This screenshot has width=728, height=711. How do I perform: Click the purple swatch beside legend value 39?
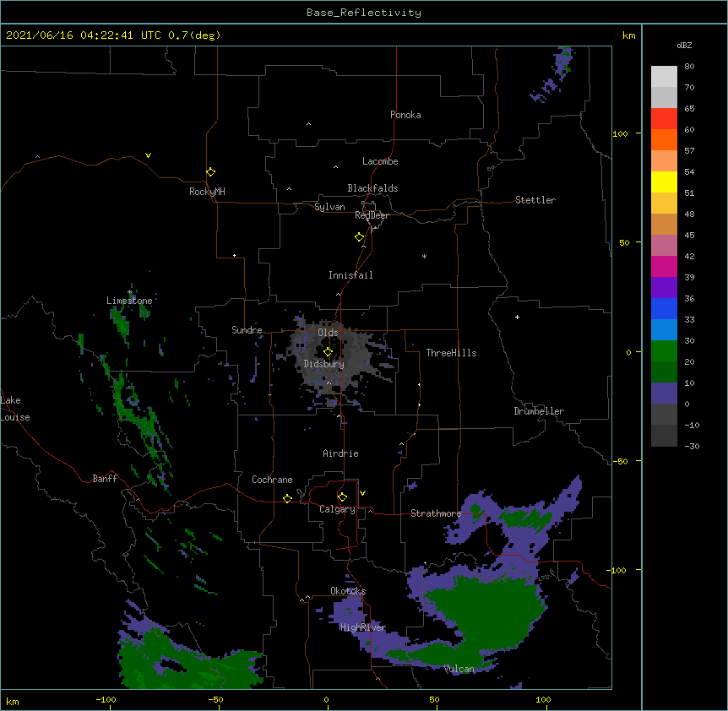pos(664,287)
